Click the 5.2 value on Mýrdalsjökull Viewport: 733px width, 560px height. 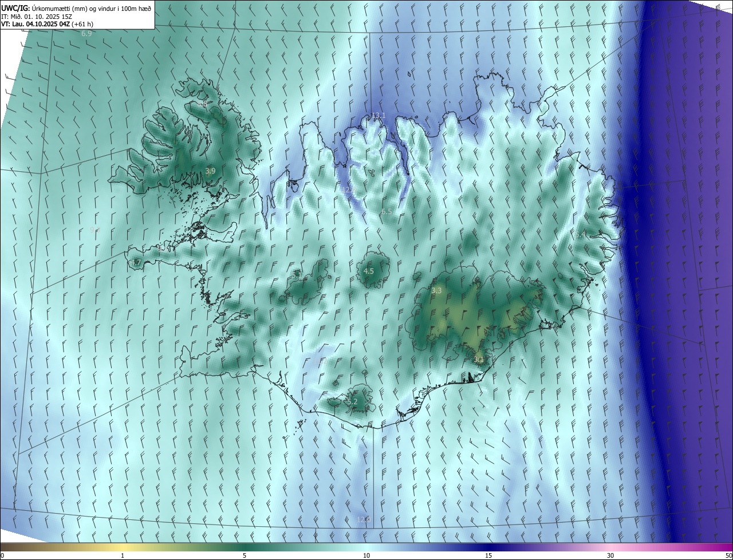pyautogui.click(x=352, y=402)
